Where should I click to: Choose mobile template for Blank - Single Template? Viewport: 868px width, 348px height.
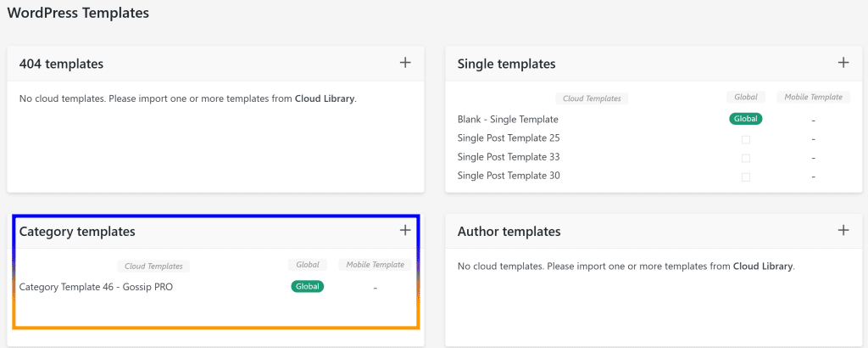[x=813, y=121]
